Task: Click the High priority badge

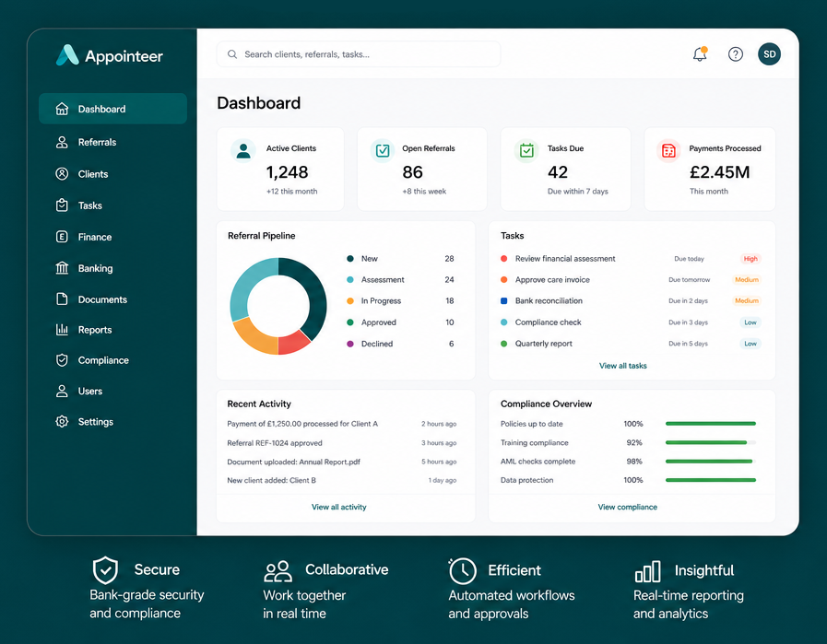Action: coord(750,259)
